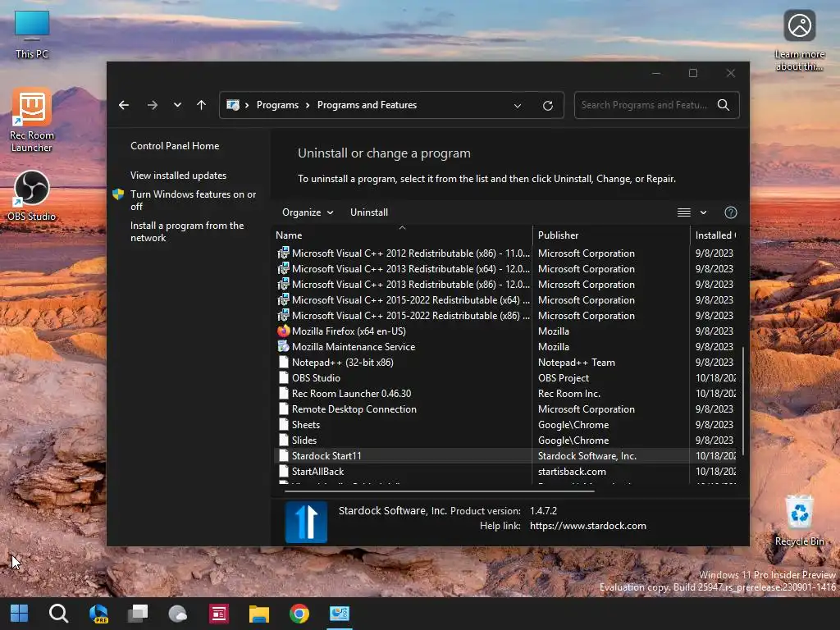Open View installed updates
Viewport: 840px width, 630px height.
pyautogui.click(x=178, y=176)
